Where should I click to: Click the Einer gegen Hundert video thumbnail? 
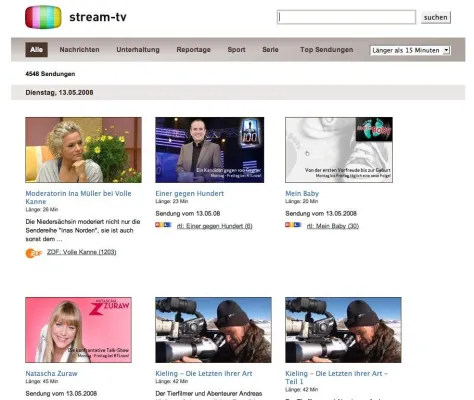pyautogui.click(x=210, y=150)
